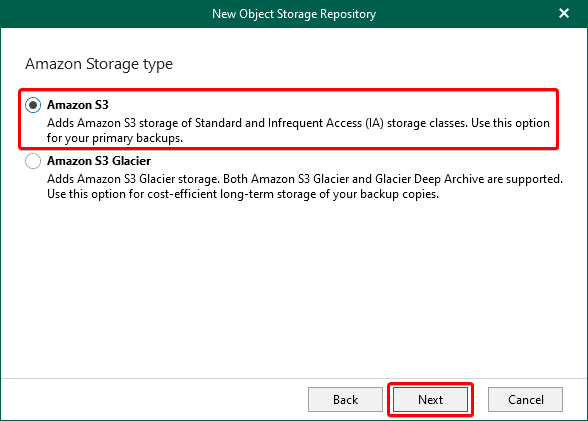Click the Standard and Infrequent Access description line

(x=298, y=123)
